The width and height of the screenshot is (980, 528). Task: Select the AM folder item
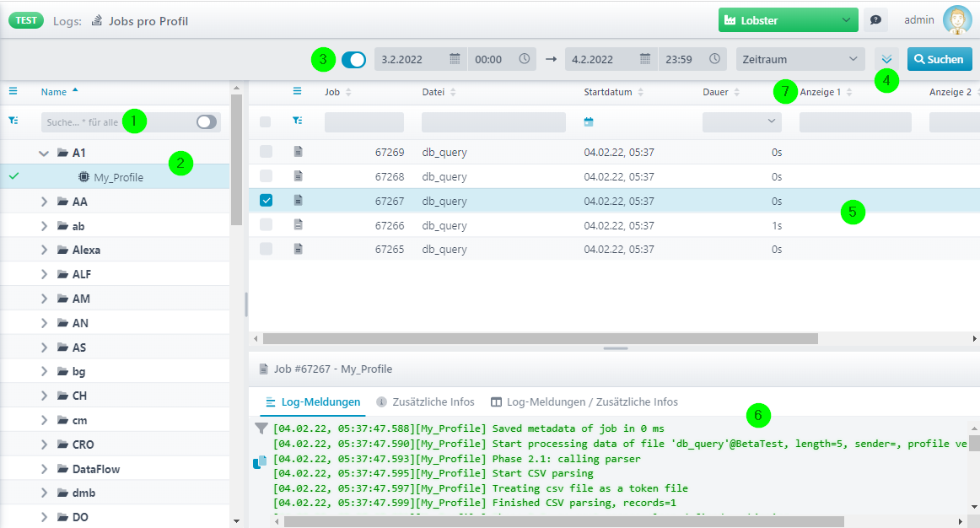tap(115, 299)
